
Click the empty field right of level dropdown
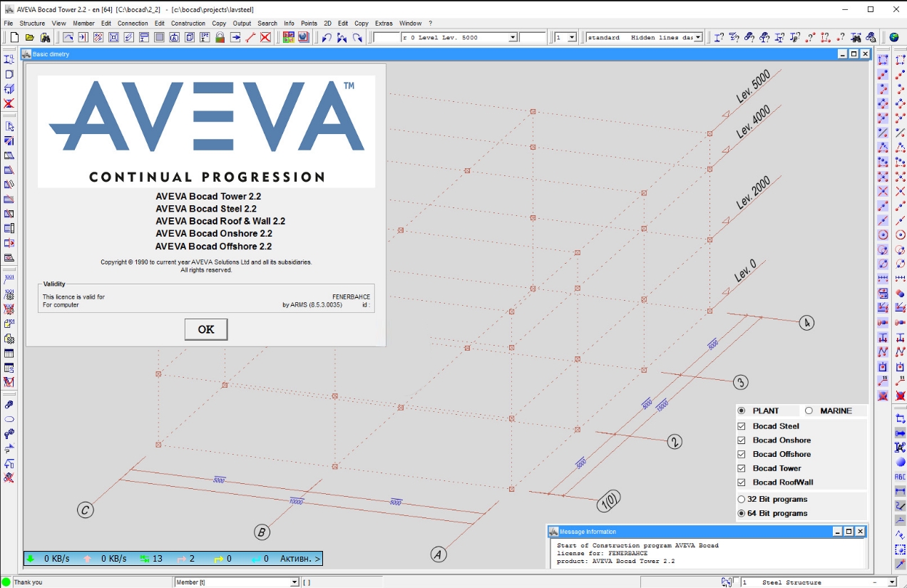(533, 37)
